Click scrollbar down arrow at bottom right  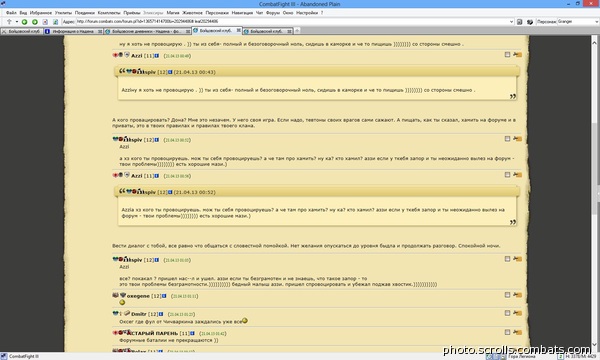coord(595,345)
